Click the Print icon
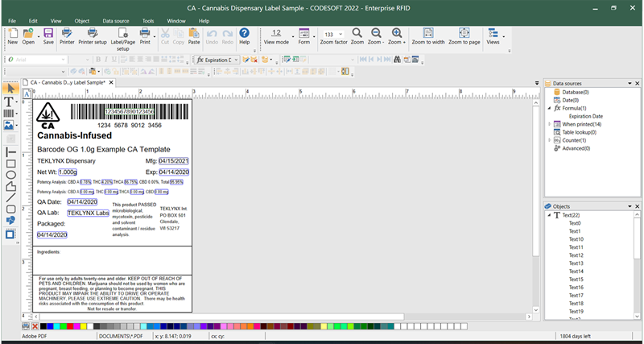The height and width of the screenshot is (344, 644). pyautogui.click(x=145, y=36)
